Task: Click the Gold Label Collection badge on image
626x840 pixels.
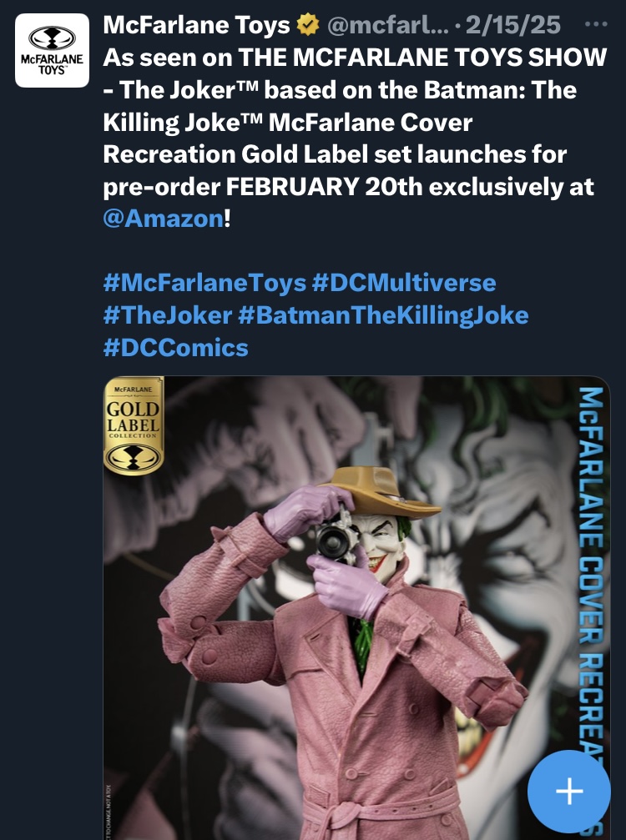Action: [x=133, y=425]
